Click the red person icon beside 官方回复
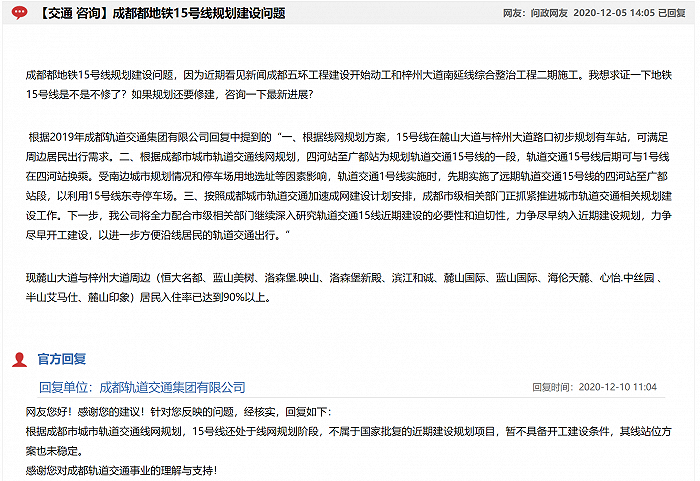 19,360
